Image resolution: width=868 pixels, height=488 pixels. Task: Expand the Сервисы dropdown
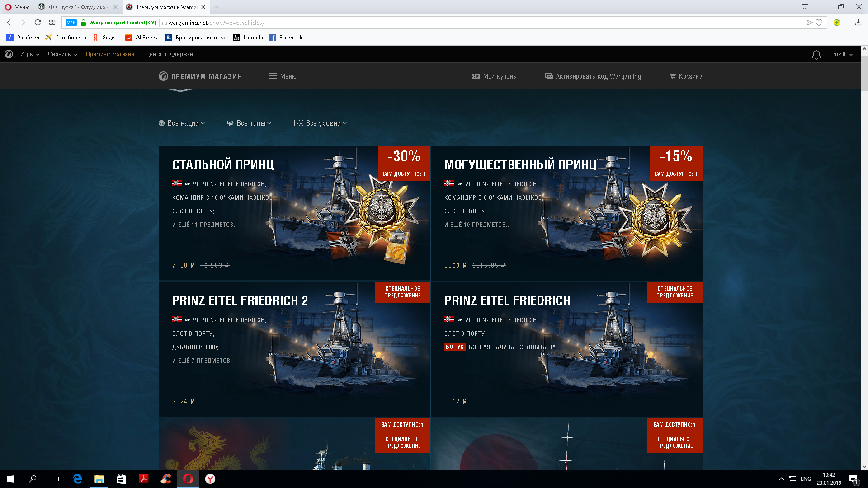[x=62, y=54]
